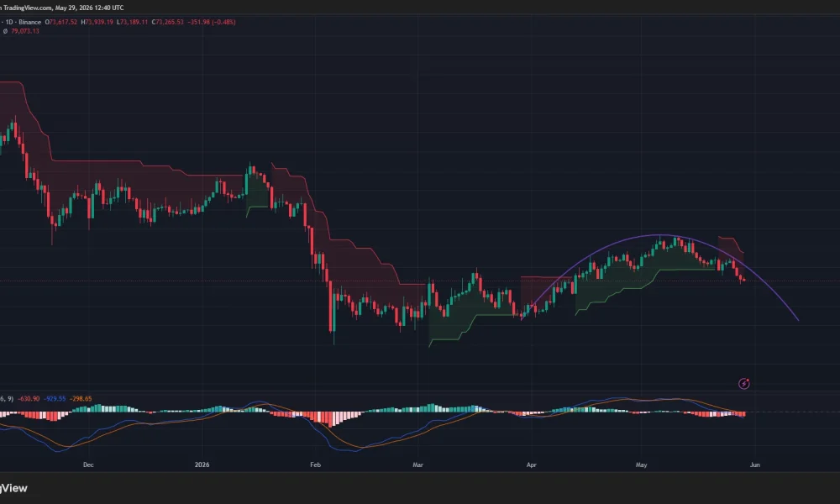Image resolution: width=840 pixels, height=504 pixels.
Task: Click the Mar label on time axis
Action: pyautogui.click(x=417, y=465)
